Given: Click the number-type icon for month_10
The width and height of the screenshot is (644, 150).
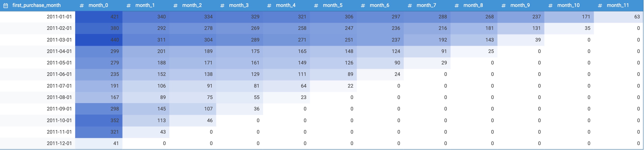Looking at the screenshot, I should [550, 5].
